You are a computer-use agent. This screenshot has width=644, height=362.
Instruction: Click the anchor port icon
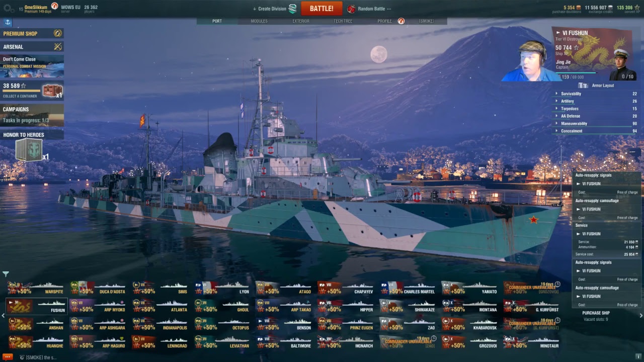click(8, 22)
